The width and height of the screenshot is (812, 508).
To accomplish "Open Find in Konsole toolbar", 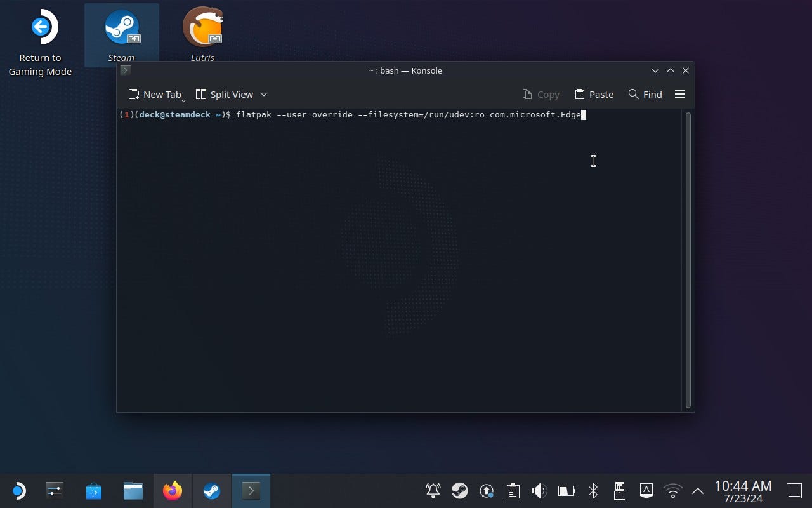I will [x=645, y=94].
